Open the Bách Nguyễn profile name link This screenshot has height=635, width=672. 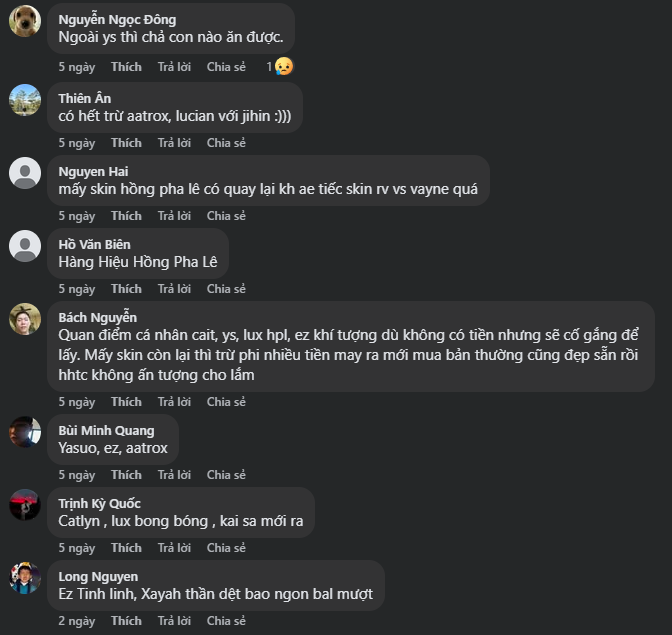99,317
